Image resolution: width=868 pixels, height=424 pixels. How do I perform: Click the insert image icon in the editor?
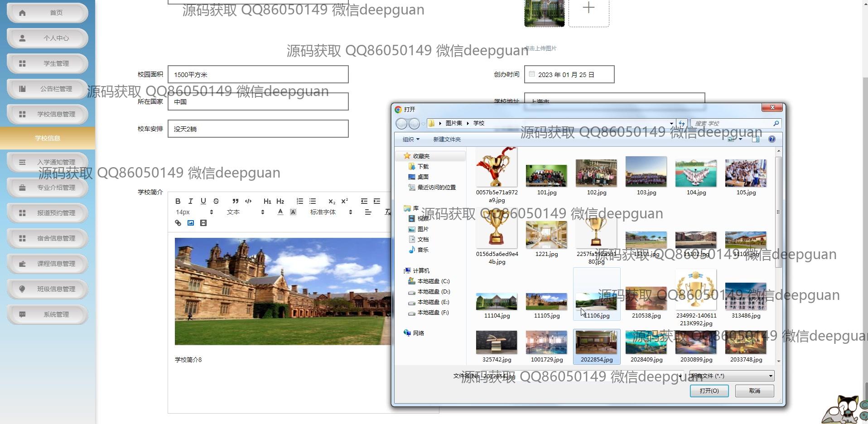[191, 223]
